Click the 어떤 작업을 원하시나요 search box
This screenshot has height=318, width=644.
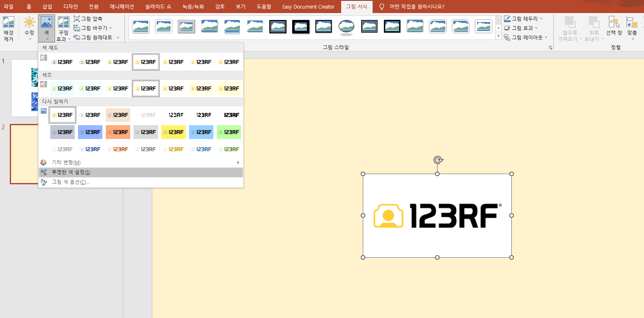coord(417,7)
